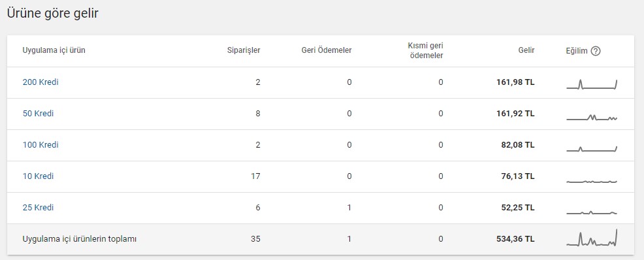
Task: Open the 100 Kredi product link
Action: [40, 145]
